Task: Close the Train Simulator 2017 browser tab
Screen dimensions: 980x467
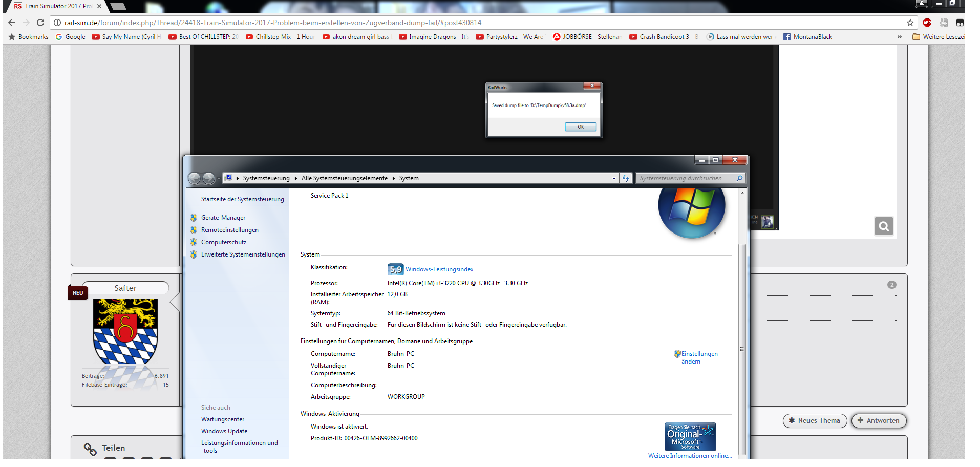Action: 99,6
